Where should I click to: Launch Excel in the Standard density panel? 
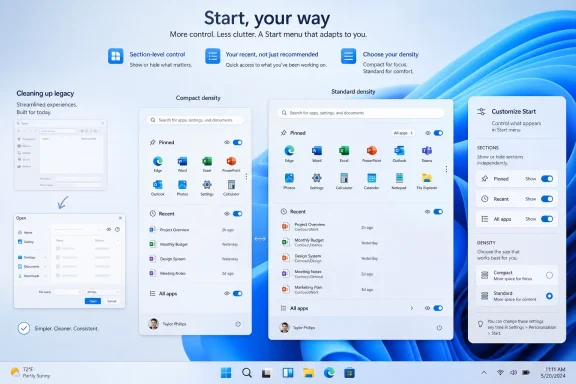(344, 151)
